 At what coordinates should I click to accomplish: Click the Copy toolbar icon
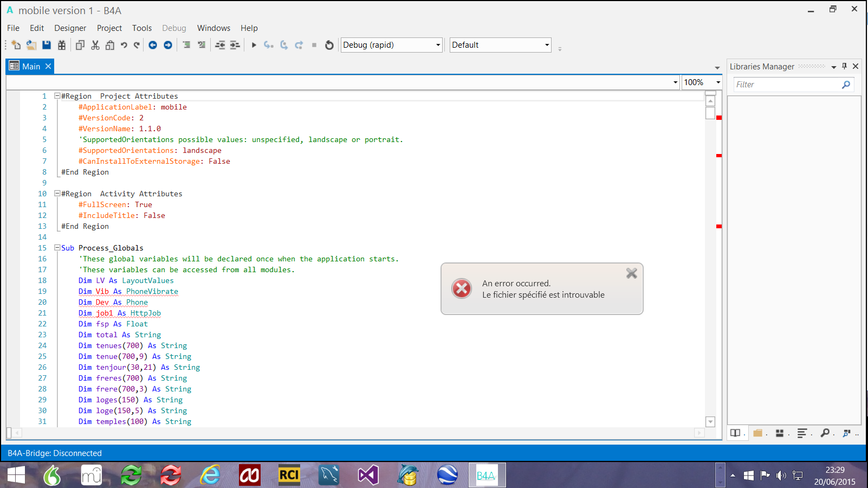tap(80, 45)
